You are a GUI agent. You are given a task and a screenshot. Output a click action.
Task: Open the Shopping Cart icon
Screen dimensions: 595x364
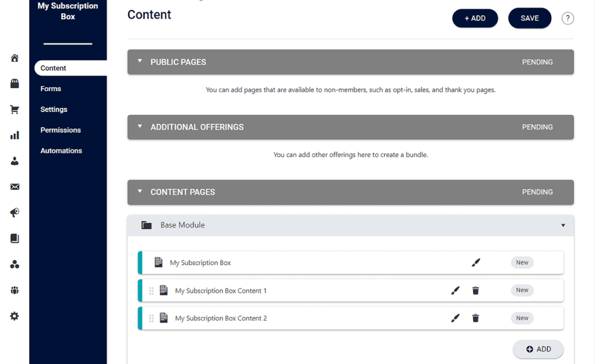[15, 109]
